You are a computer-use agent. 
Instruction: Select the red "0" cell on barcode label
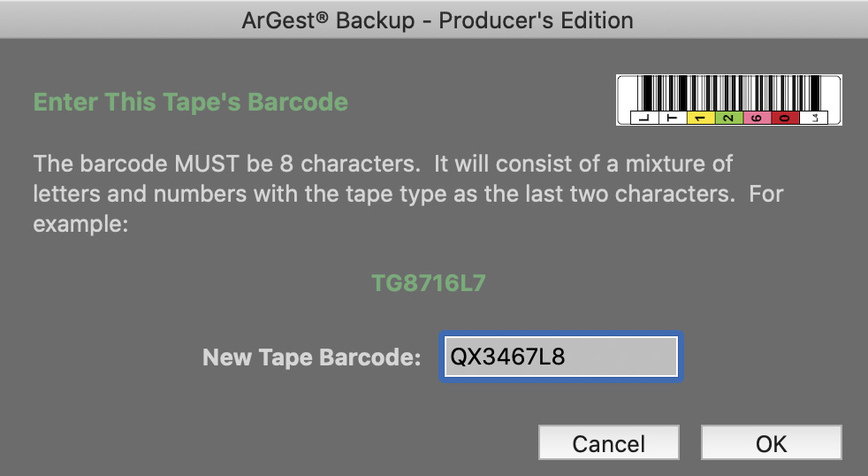[x=785, y=118]
